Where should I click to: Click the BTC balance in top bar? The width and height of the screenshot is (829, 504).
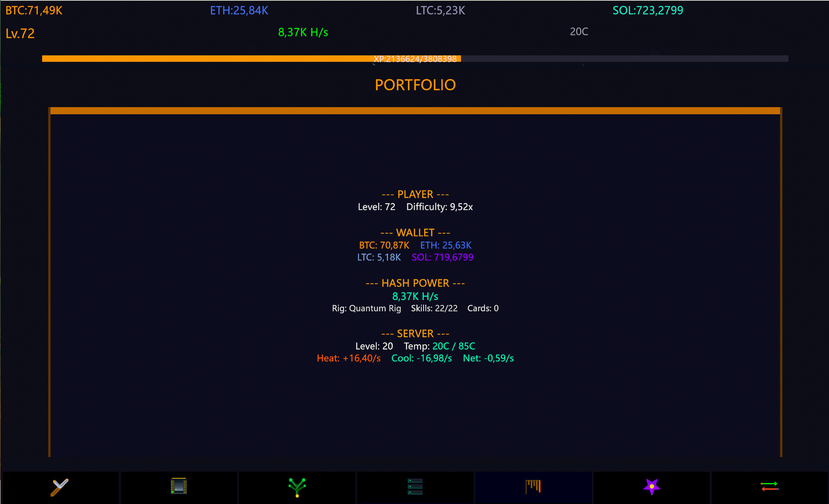pos(34,10)
